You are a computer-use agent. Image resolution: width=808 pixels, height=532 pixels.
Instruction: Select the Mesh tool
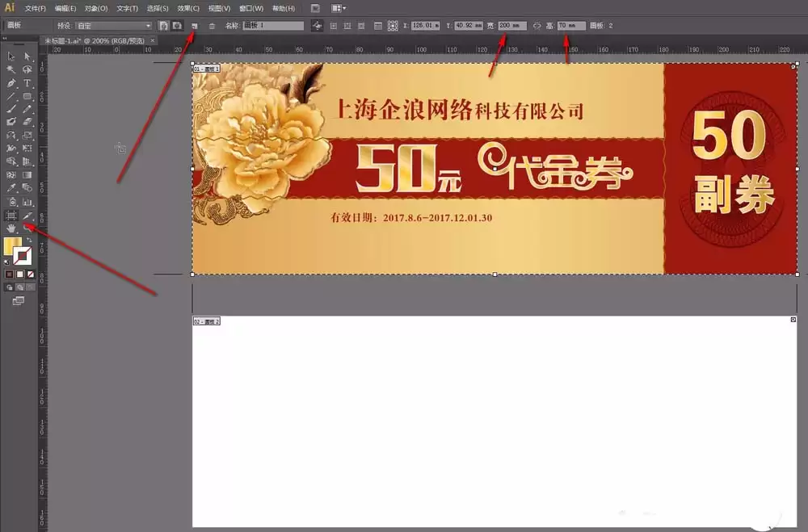[x=11, y=175]
